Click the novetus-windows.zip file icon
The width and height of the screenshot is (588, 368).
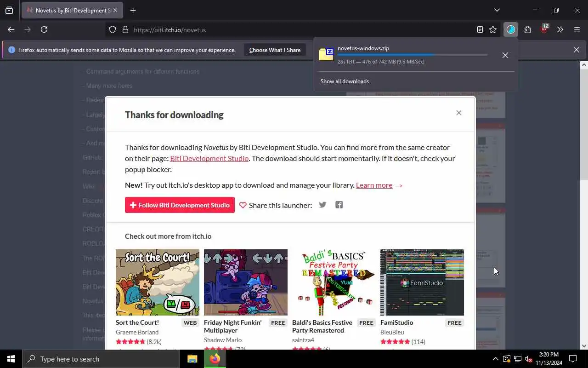pyautogui.click(x=326, y=54)
